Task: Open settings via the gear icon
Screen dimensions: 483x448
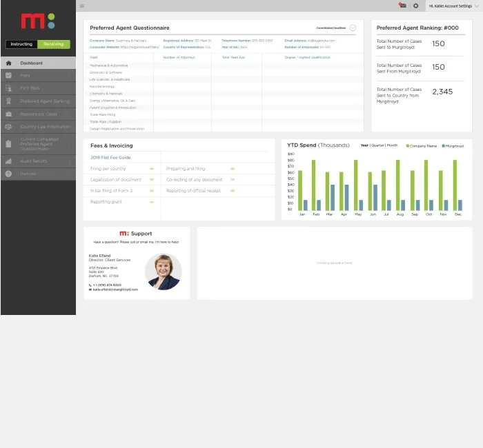Action: click(415, 6)
